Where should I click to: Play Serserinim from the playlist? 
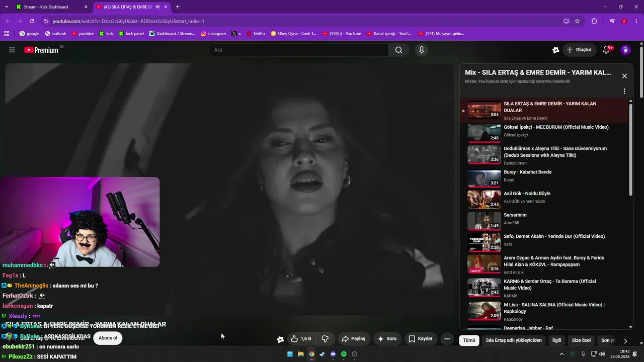[x=544, y=221]
